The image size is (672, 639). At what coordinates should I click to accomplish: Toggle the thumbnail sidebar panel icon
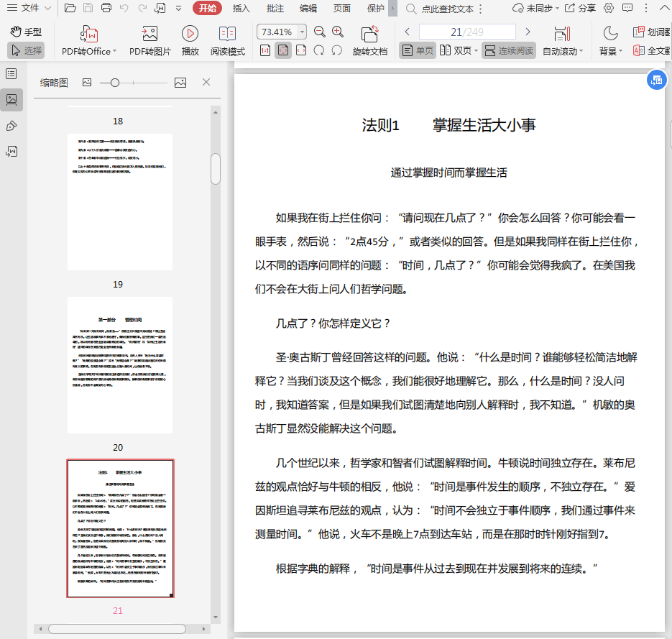click(11, 100)
